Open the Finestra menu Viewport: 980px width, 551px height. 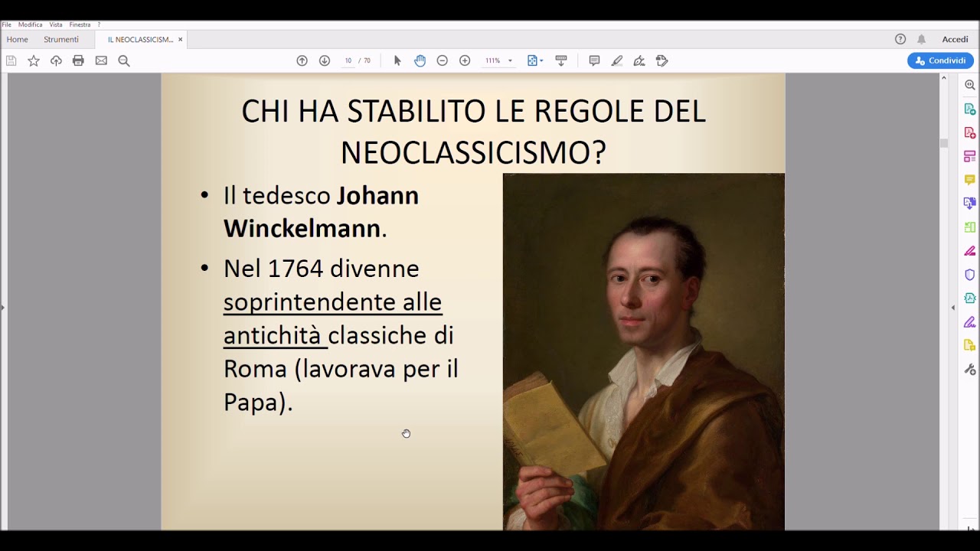coord(80,24)
